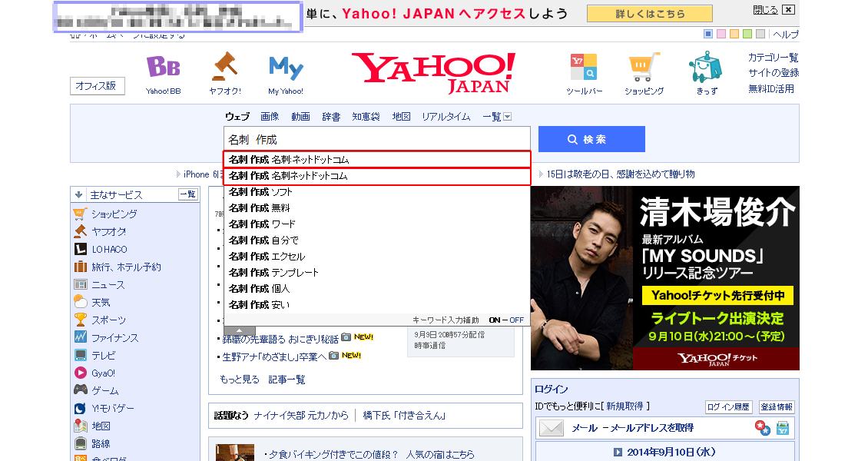Open News in the sidebar

108,284
